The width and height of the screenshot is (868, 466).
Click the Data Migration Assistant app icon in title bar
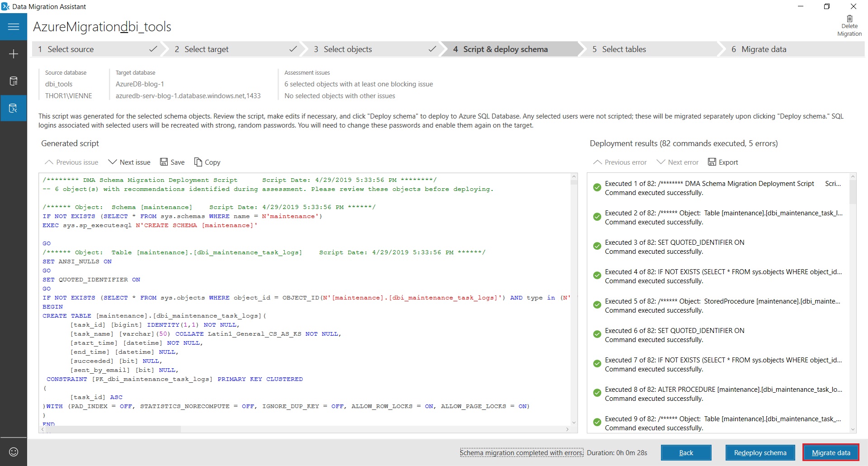(x=5, y=6)
